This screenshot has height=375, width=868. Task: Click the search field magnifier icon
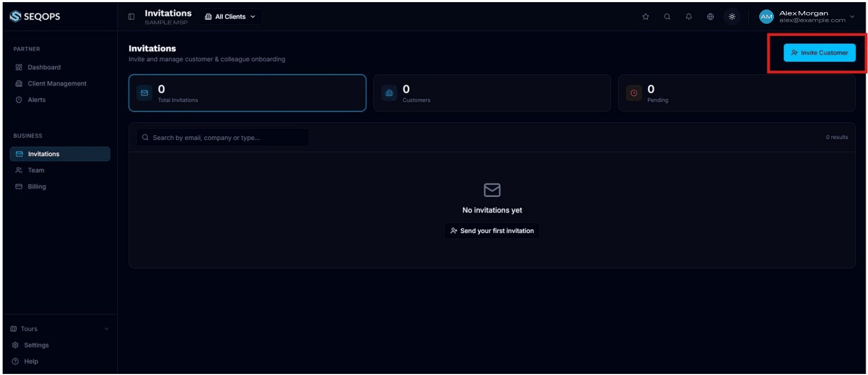pyautogui.click(x=145, y=137)
